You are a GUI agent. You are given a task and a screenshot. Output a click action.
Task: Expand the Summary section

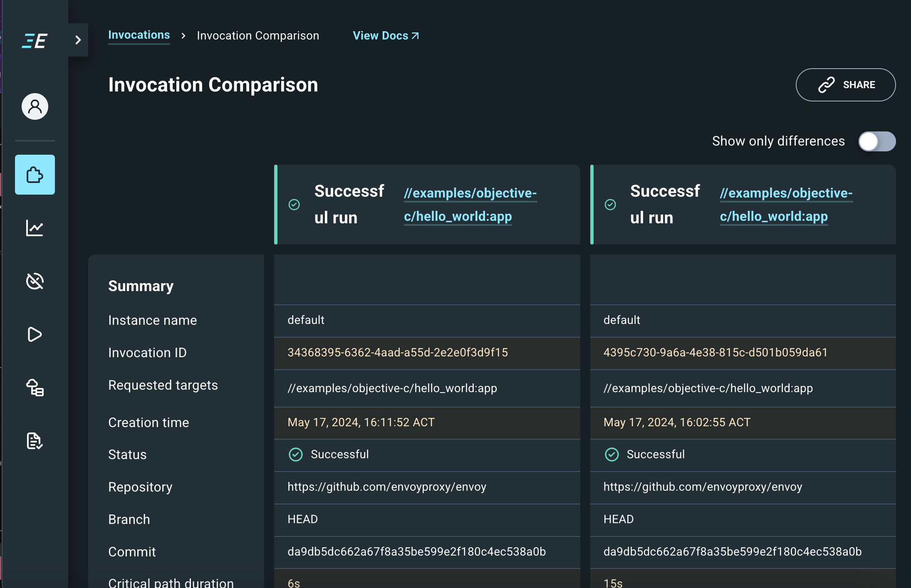pyautogui.click(x=141, y=285)
